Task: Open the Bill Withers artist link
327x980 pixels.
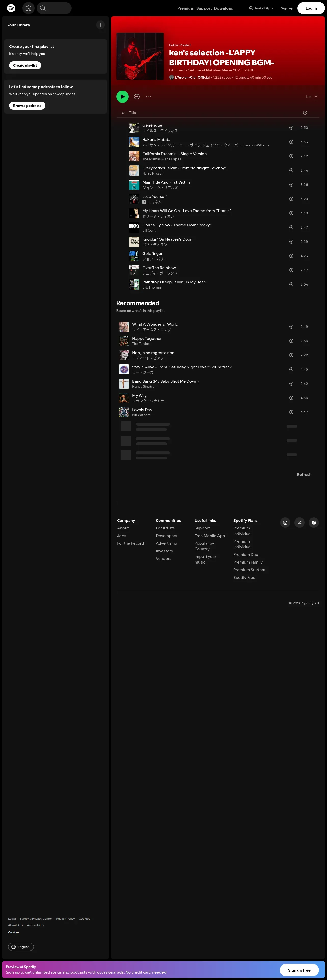Action: pyautogui.click(x=141, y=415)
